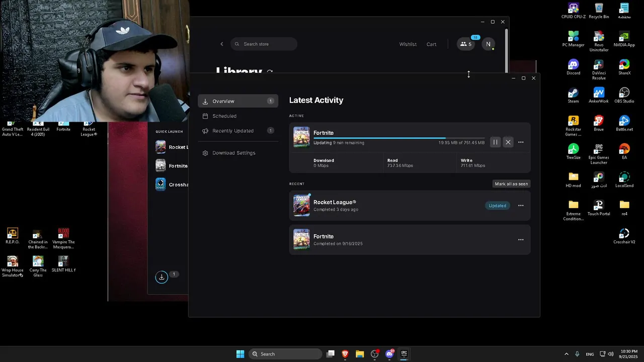Screen dimensions: 644x362
Task: Open PC Manager desktop shortcut
Action: 574,39
